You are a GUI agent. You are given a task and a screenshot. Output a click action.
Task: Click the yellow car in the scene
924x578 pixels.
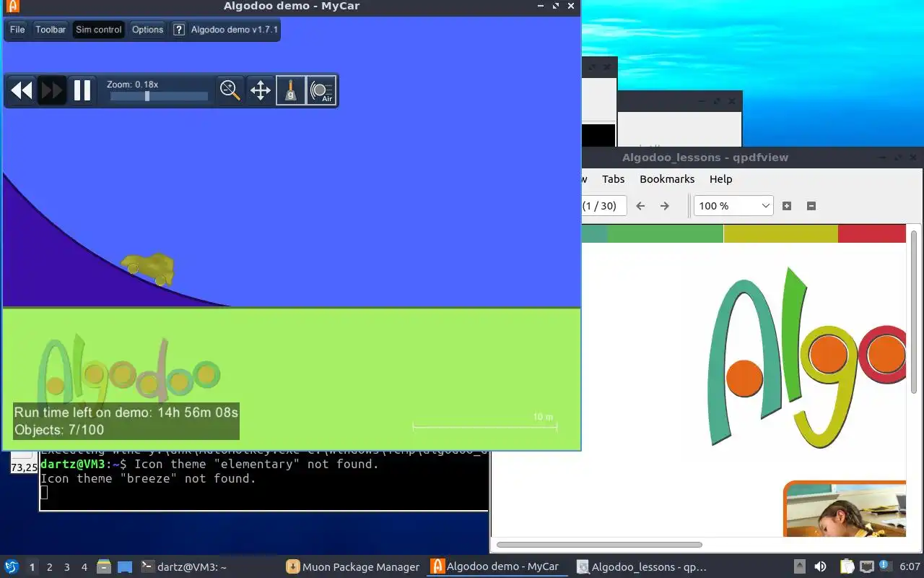tap(149, 269)
